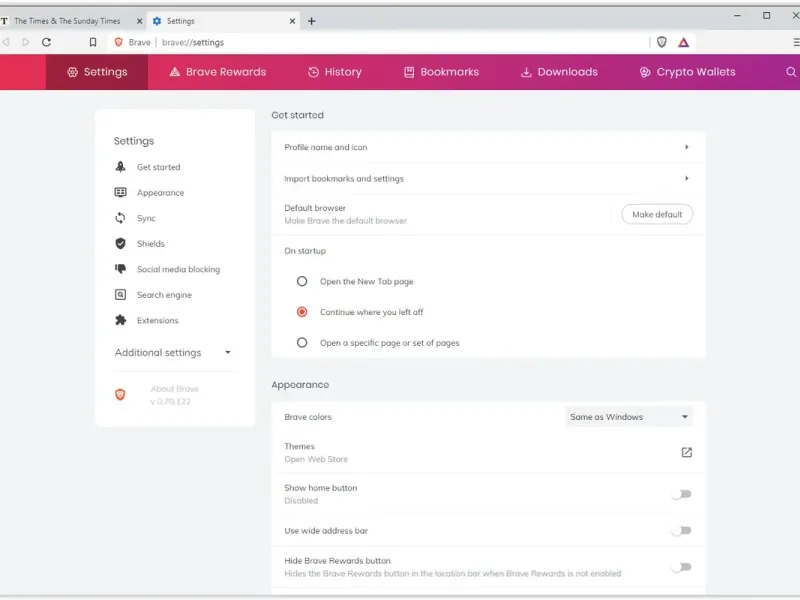Select the Open the New Tab page option
800x600 pixels.
pyautogui.click(x=302, y=282)
